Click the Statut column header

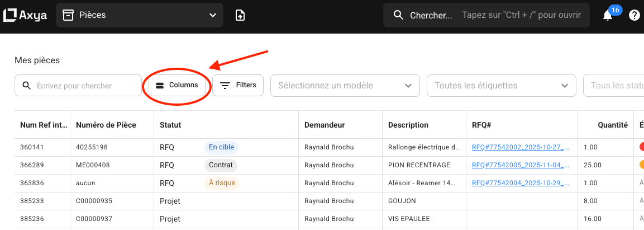(x=171, y=125)
